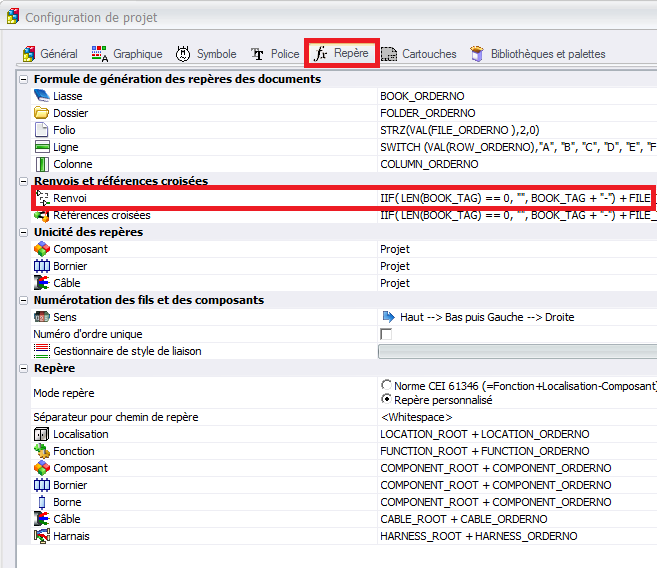Edit the Folio formula STRZ(VAL(FILE_ORDERNO),2,0)

[460, 130]
